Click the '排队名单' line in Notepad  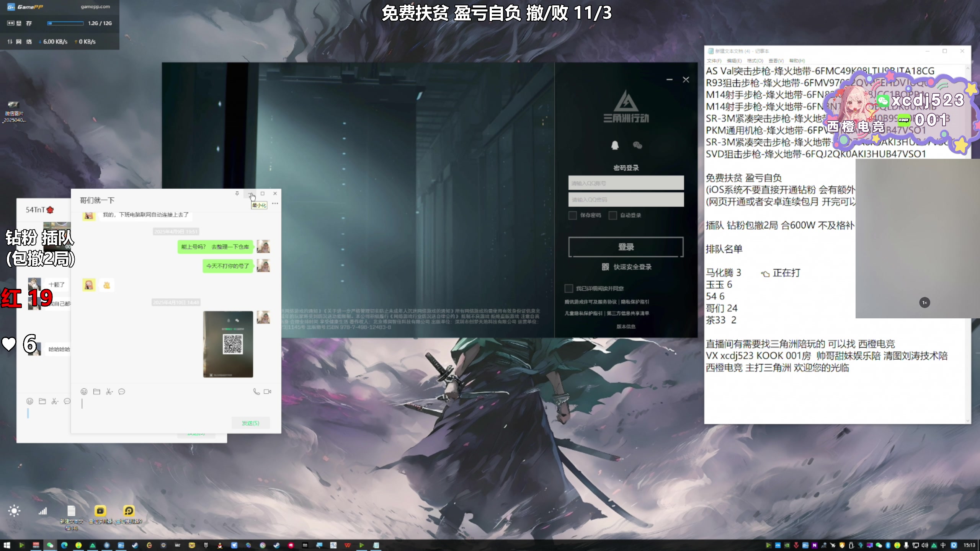724,249
